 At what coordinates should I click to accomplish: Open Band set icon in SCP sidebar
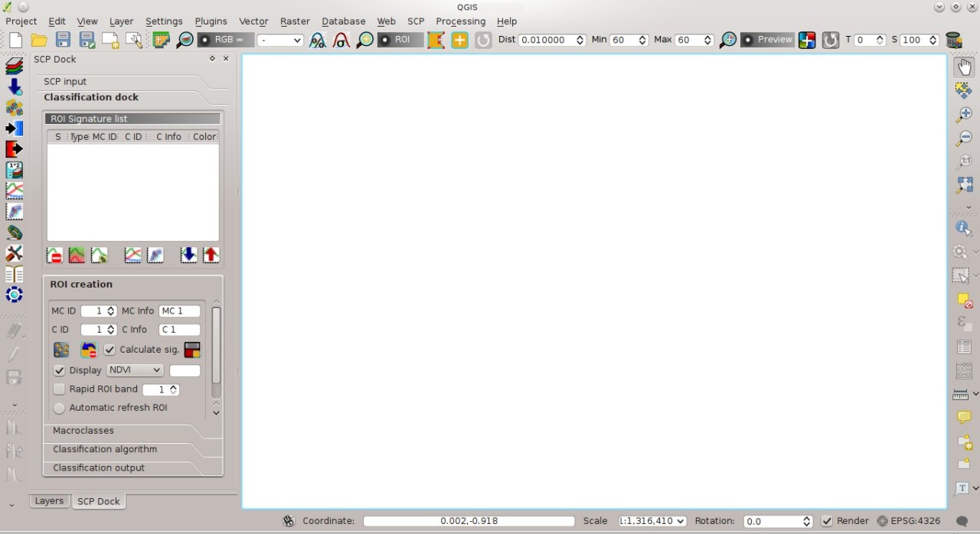coord(14,67)
